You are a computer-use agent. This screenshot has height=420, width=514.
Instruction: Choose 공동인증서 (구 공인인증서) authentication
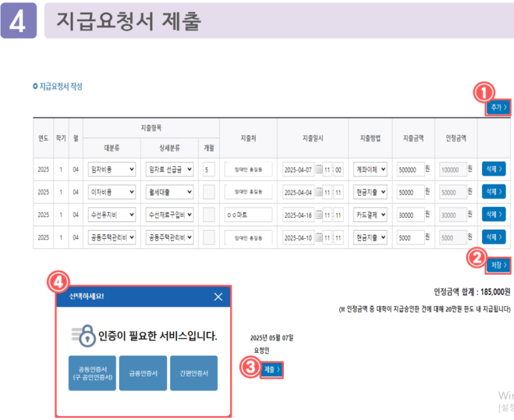click(92, 373)
